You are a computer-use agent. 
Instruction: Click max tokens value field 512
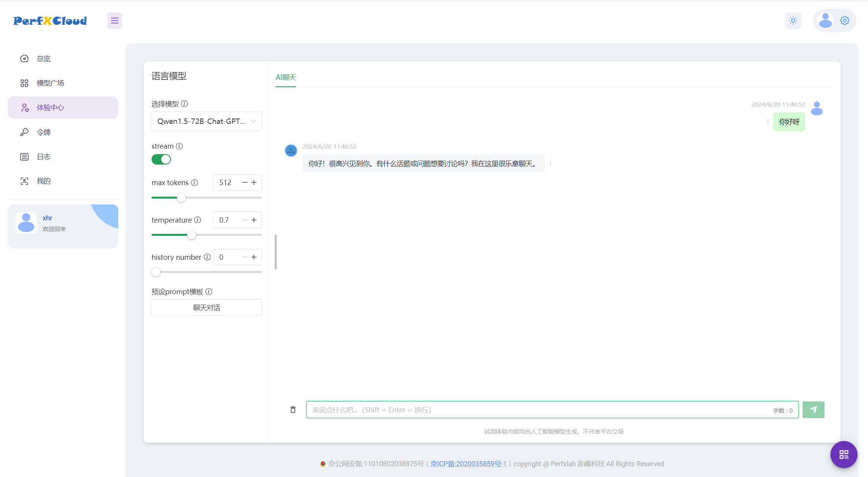(x=227, y=182)
